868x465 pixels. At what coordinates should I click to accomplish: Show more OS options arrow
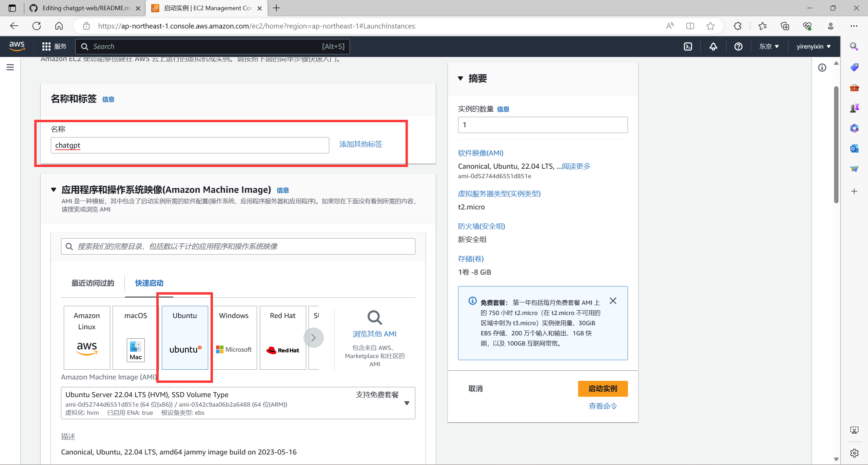pos(314,337)
